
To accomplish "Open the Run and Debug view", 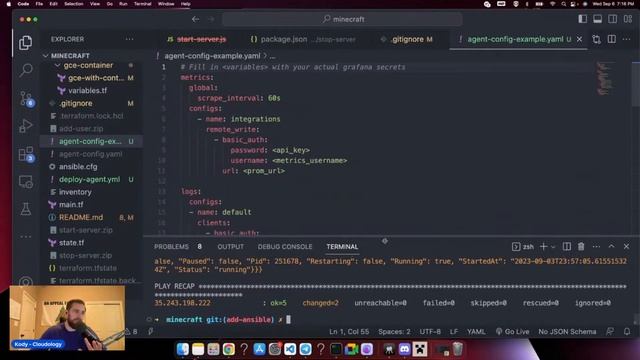I will point(25,126).
